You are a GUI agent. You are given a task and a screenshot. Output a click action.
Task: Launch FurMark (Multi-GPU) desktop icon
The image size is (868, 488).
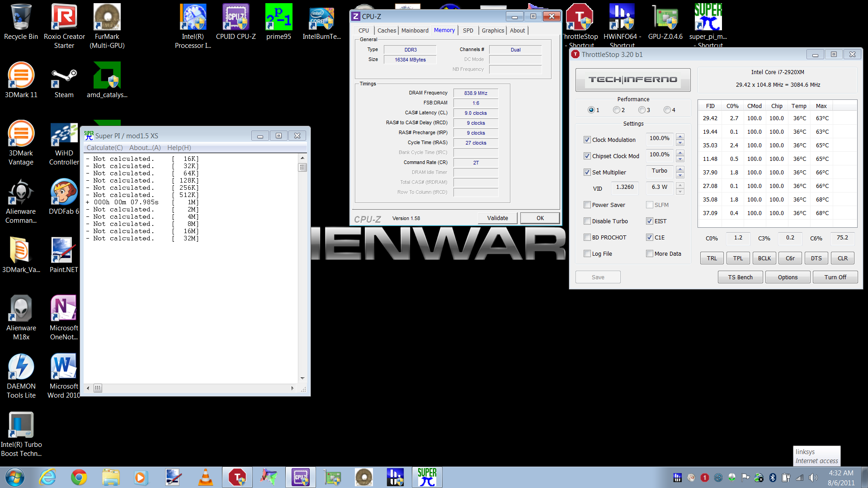point(107,25)
